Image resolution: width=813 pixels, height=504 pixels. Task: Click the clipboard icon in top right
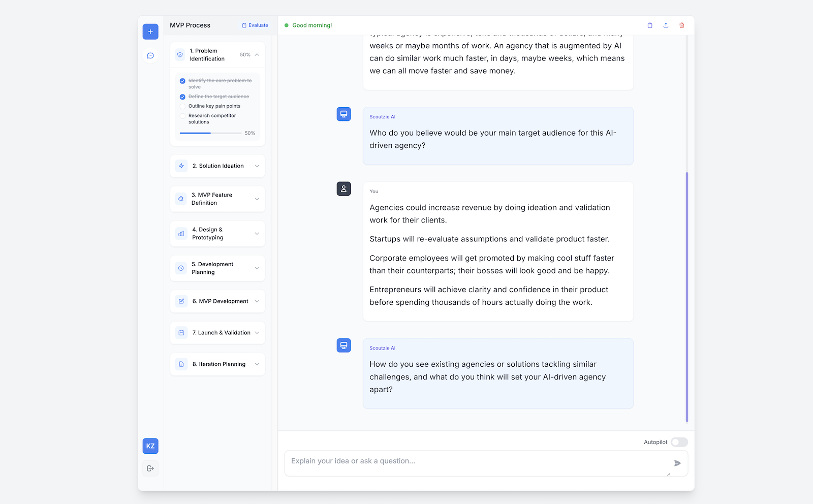pyautogui.click(x=650, y=25)
